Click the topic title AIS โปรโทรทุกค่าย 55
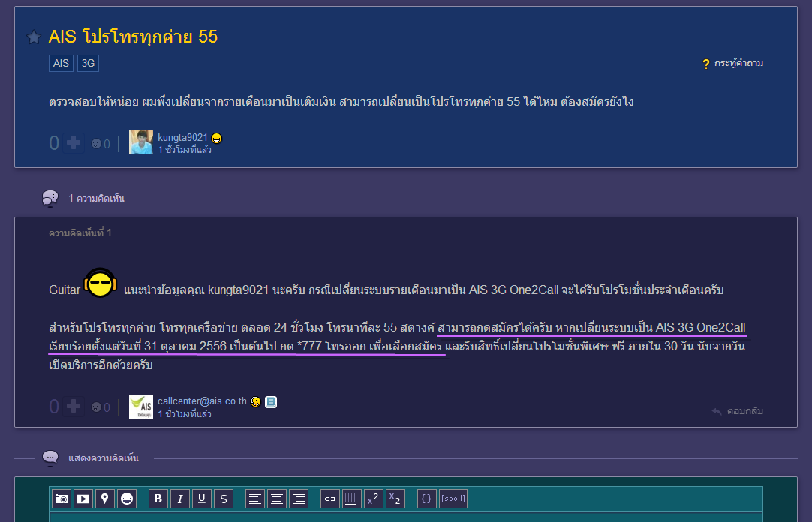This screenshot has height=522, width=812. 133,37
